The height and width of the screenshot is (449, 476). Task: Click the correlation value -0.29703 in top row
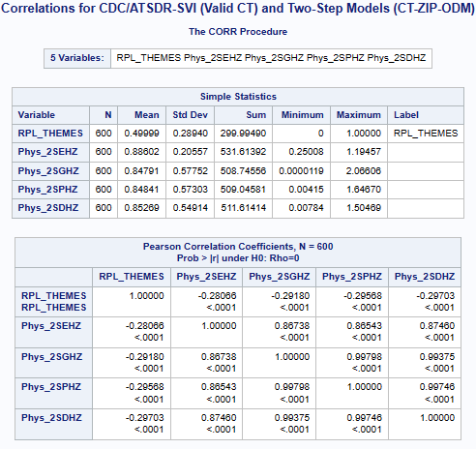pyautogui.click(x=435, y=296)
